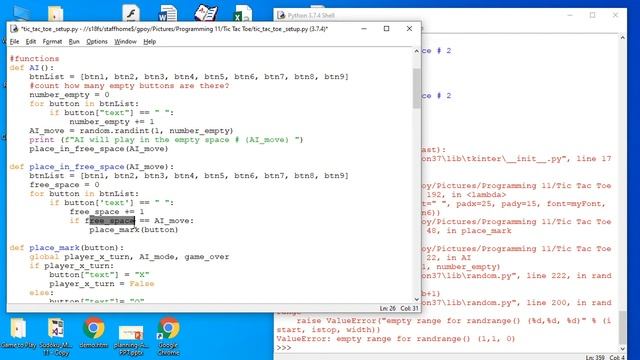640x360 pixels.
Task: Click the Shell status bar "Ln: 359"
Action: [x=595, y=357]
